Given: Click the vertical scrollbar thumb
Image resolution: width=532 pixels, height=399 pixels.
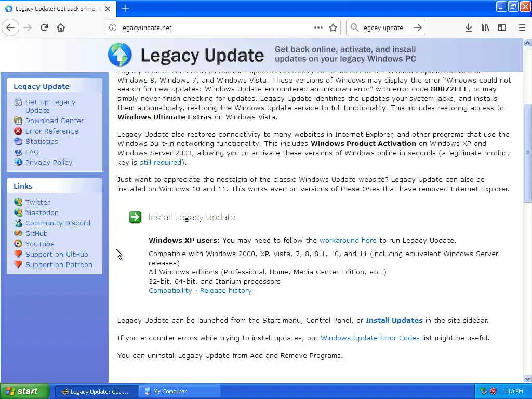Looking at the screenshot, I should pos(527,153).
